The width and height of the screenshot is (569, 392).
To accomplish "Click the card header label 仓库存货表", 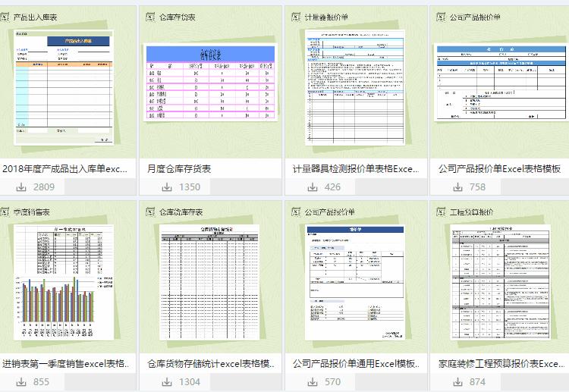I will [x=178, y=17].
